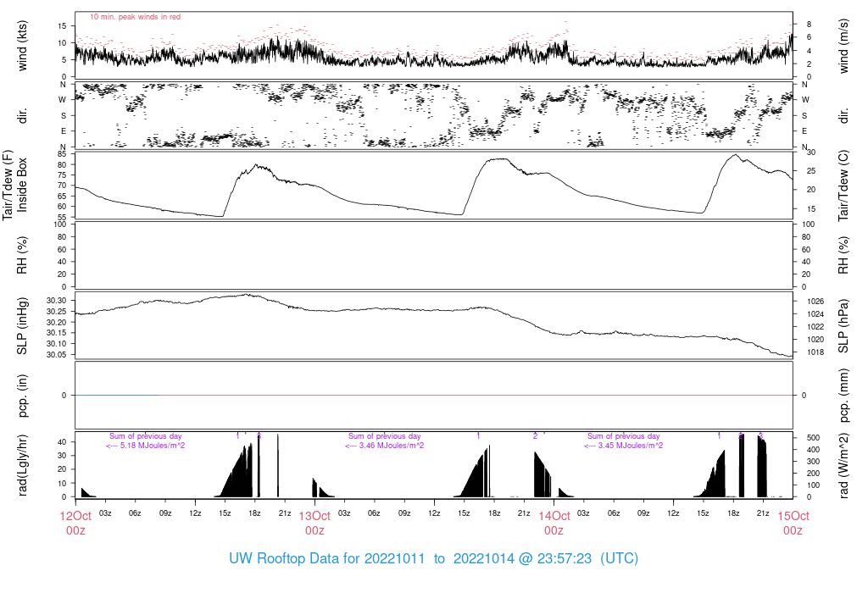
Task: Click the '15Oct 00z' date marker
Action: [x=793, y=523]
